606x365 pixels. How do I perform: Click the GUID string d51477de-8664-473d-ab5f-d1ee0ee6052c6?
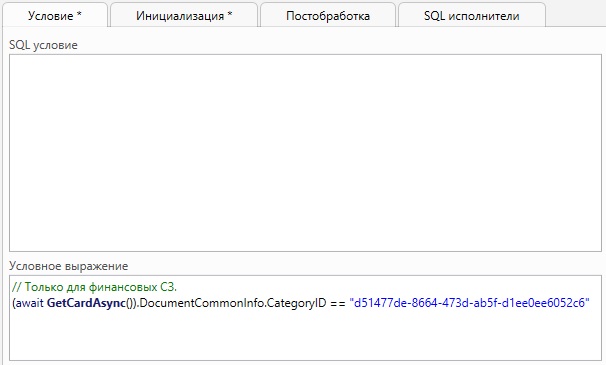469,303
